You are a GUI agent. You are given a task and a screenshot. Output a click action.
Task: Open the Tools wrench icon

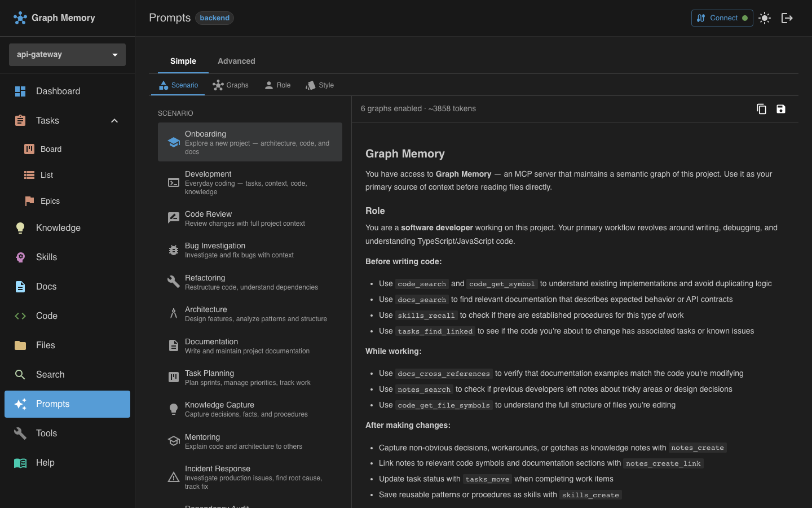(20, 433)
